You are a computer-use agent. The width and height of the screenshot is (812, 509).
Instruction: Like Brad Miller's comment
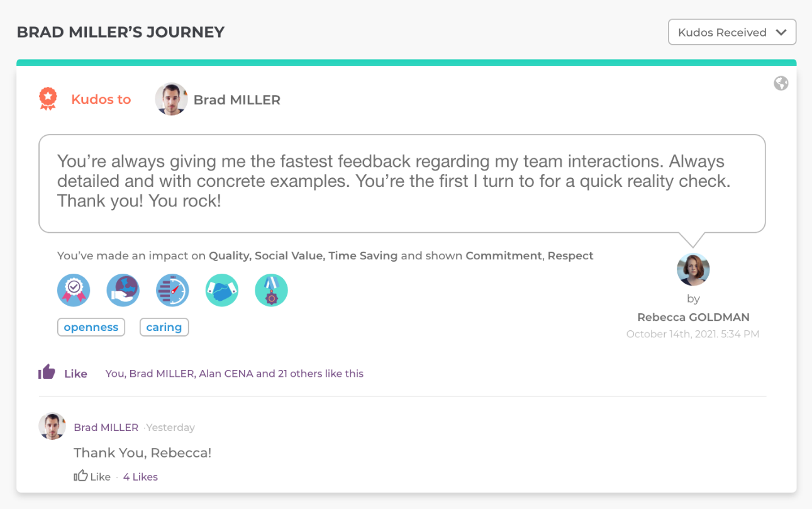[92, 477]
